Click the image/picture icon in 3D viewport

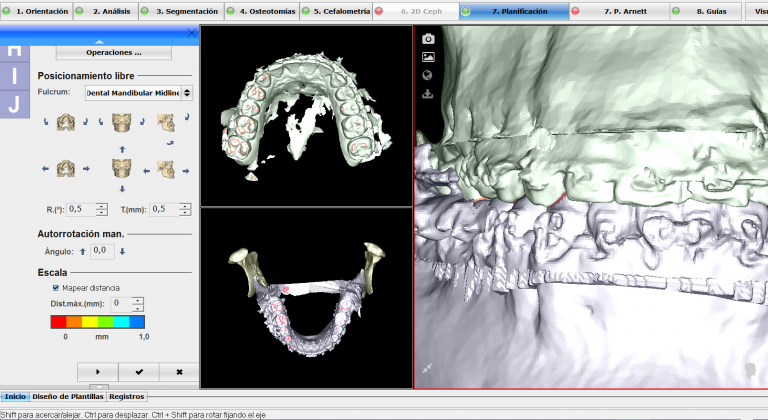[428, 57]
